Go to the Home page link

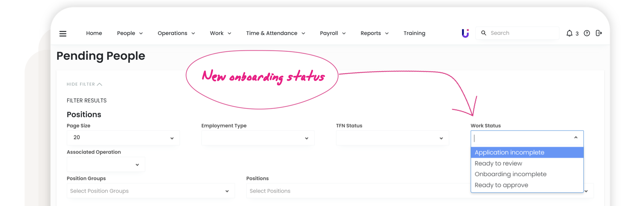coord(94,33)
